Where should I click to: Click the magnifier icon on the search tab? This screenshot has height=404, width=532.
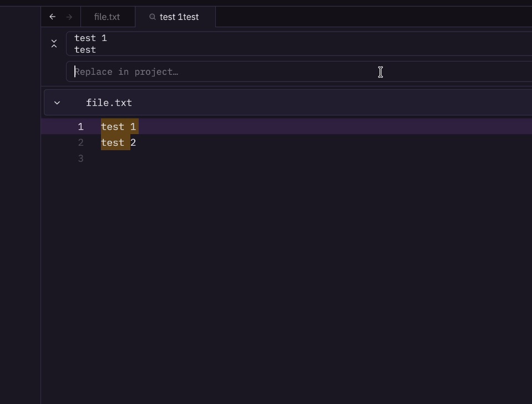point(152,17)
